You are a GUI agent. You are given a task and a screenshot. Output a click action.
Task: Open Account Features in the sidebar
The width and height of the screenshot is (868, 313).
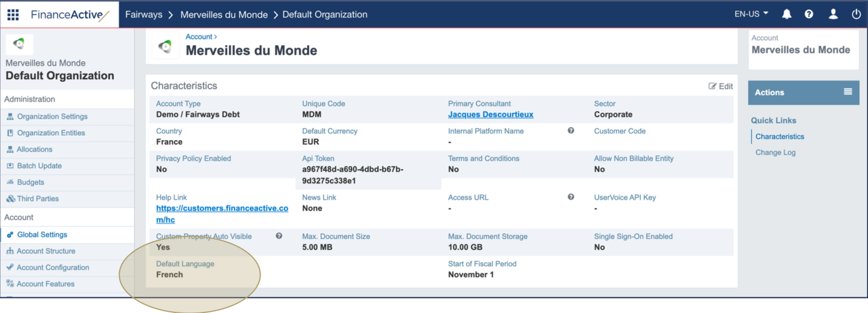tap(46, 284)
